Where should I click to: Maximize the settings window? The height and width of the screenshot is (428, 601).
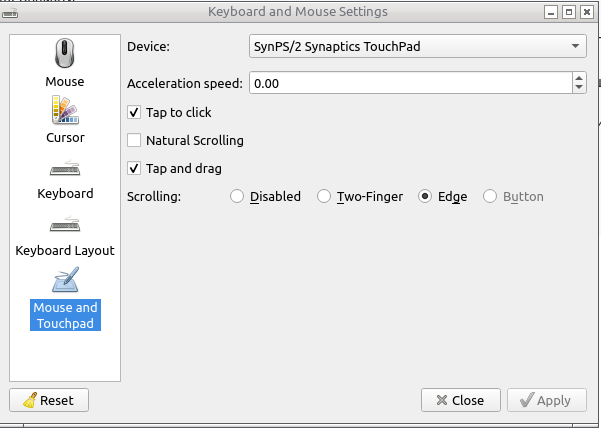[568, 12]
